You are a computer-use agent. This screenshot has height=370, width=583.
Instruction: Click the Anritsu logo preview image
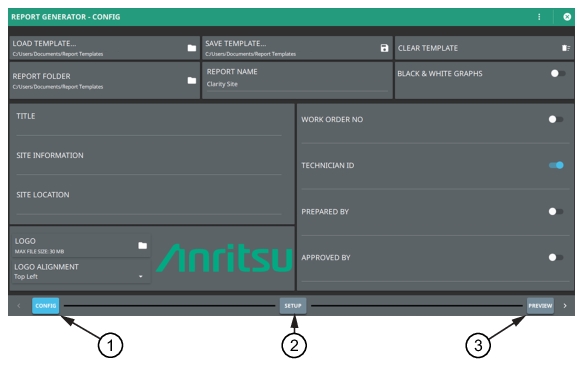pos(224,258)
